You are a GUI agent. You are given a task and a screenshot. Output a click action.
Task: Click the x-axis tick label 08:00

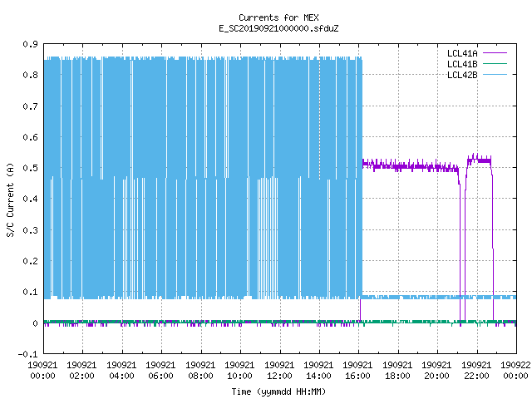(x=200, y=376)
